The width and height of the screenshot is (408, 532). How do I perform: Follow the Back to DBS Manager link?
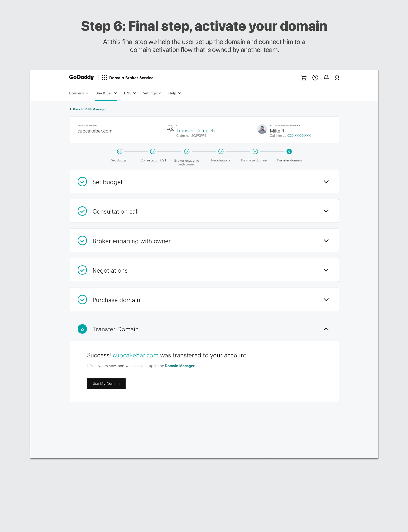[x=89, y=109]
